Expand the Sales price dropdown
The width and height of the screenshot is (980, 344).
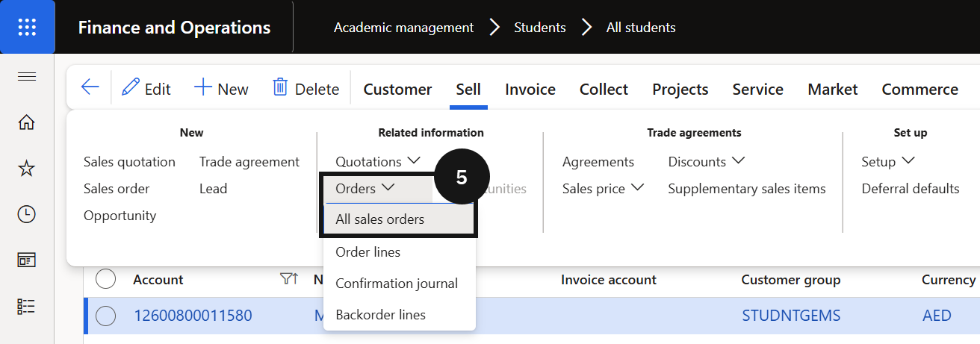click(x=603, y=189)
